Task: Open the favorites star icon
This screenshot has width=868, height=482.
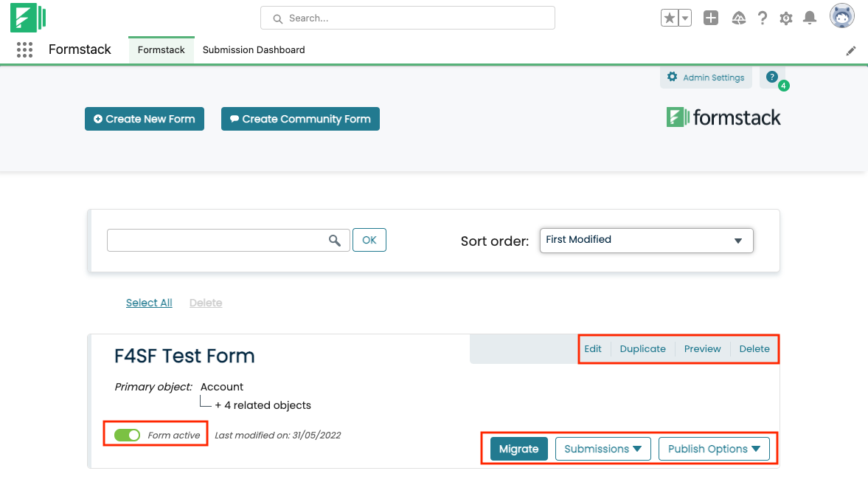Action: point(669,18)
